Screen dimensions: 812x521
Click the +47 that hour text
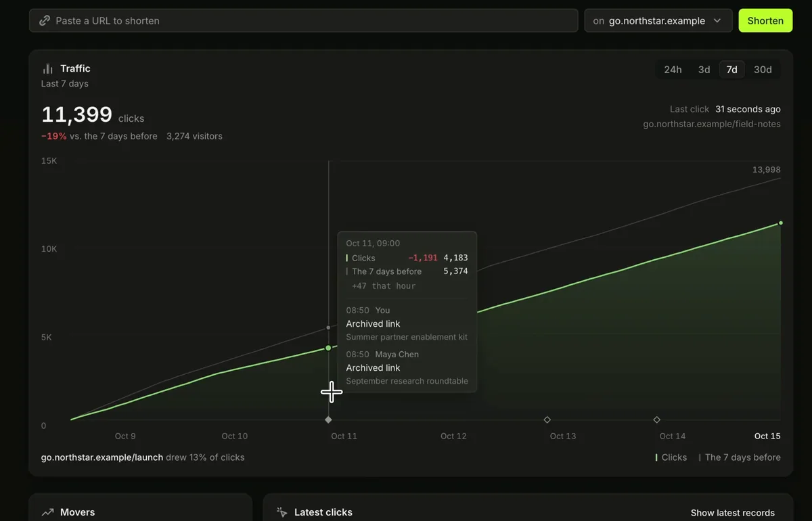[x=384, y=286]
